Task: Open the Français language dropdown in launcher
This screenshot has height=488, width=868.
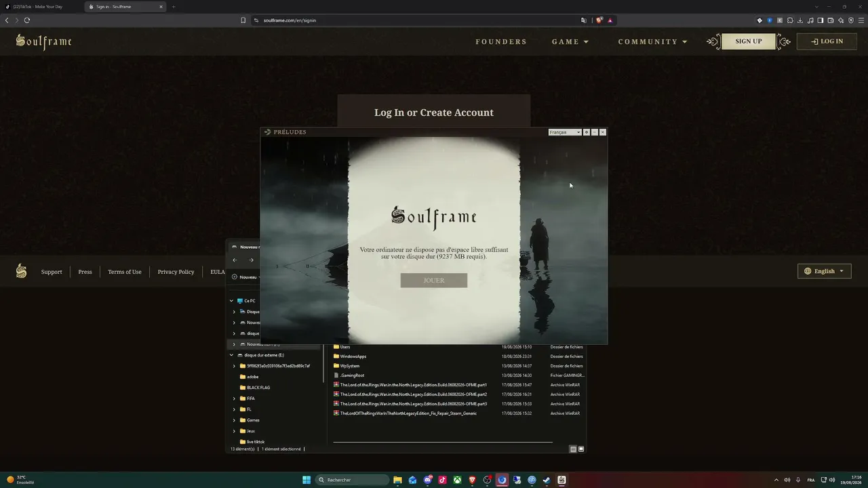Action: [565, 132]
